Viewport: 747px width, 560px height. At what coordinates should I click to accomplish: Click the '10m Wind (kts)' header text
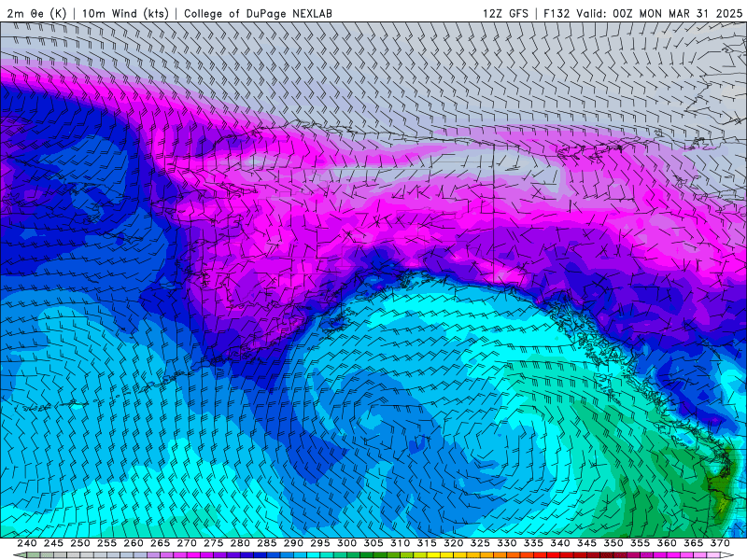pyautogui.click(x=125, y=14)
